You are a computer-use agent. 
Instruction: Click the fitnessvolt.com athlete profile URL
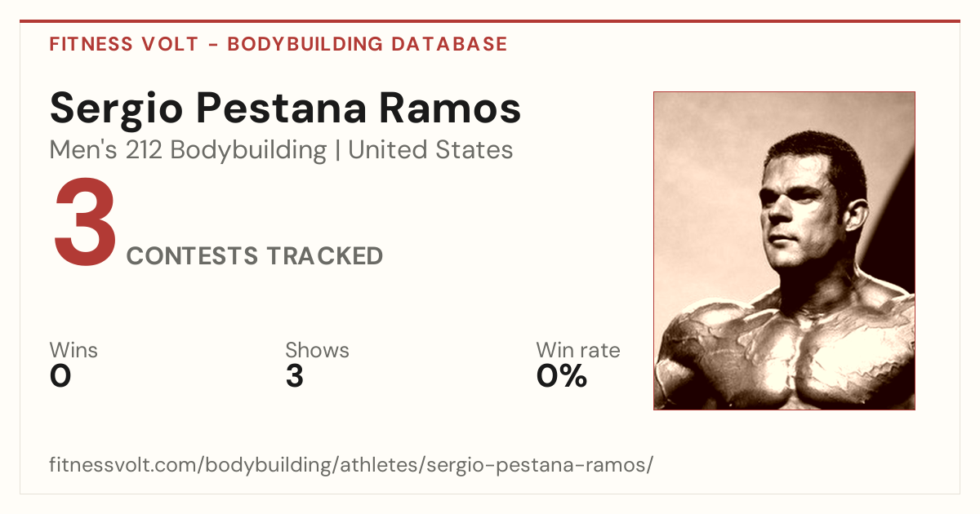coord(351,466)
